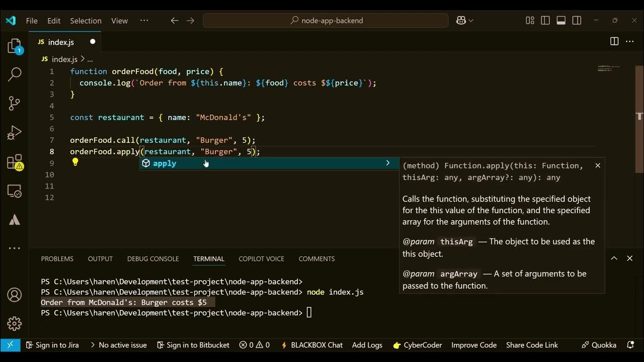Select the index.js editor tab
The image size is (644, 362).
[x=65, y=42]
